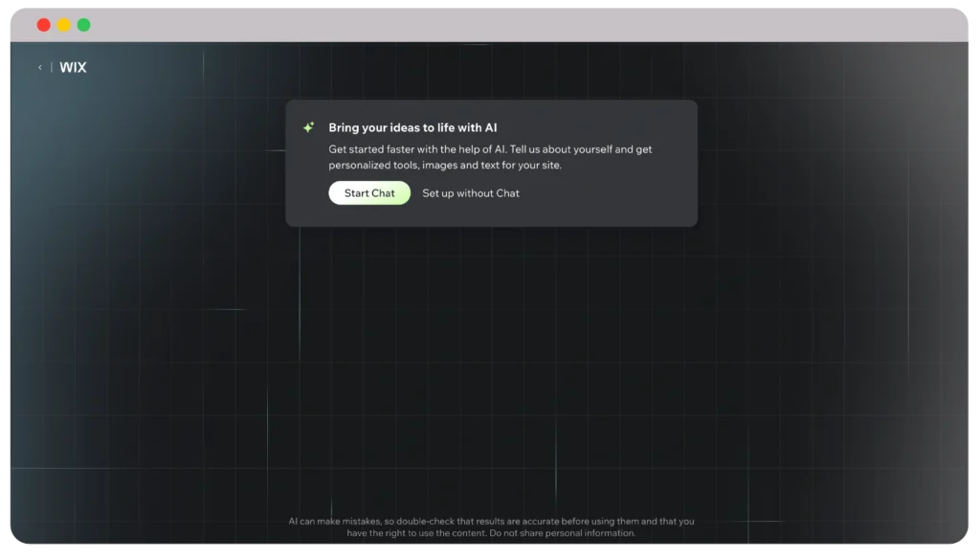Click the back chevron arrow beside Wix logo
This screenshot has width=980, height=560.
pos(39,68)
